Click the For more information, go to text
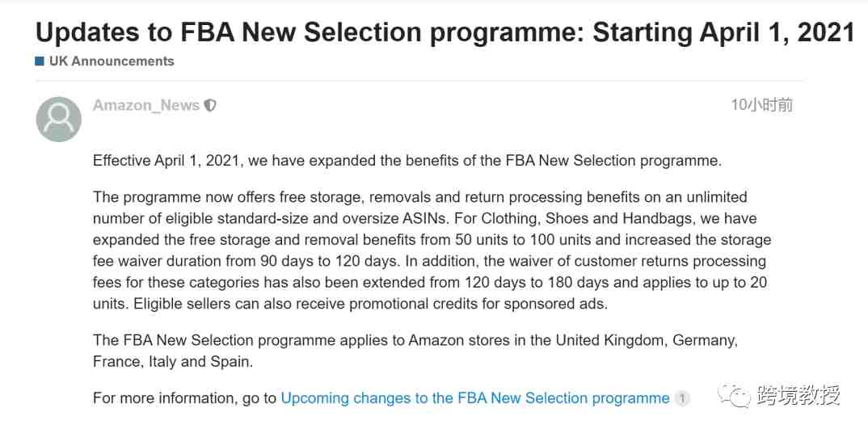 click(x=185, y=398)
